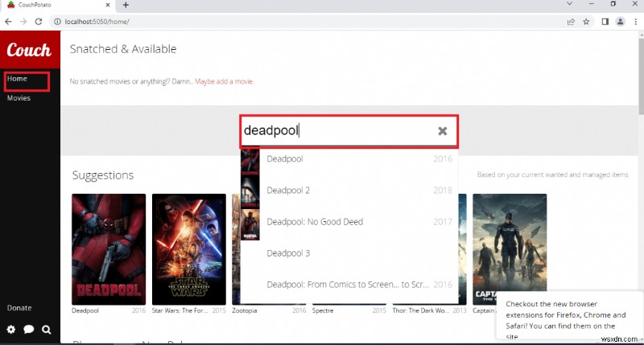This screenshot has width=644, height=345.
Task: Click the Deadpool 2 result poster thumbnail
Action: pos(250,193)
